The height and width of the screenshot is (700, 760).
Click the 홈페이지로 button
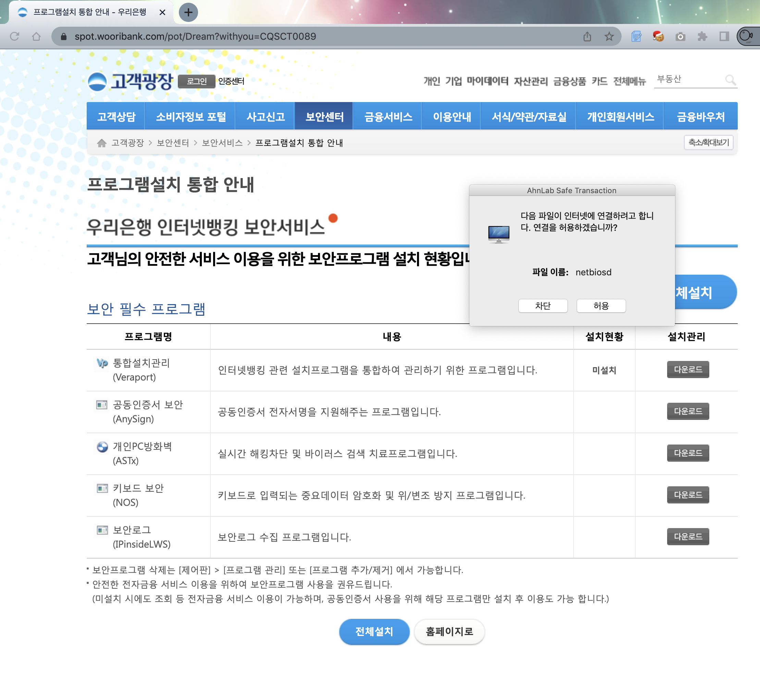pyautogui.click(x=449, y=632)
